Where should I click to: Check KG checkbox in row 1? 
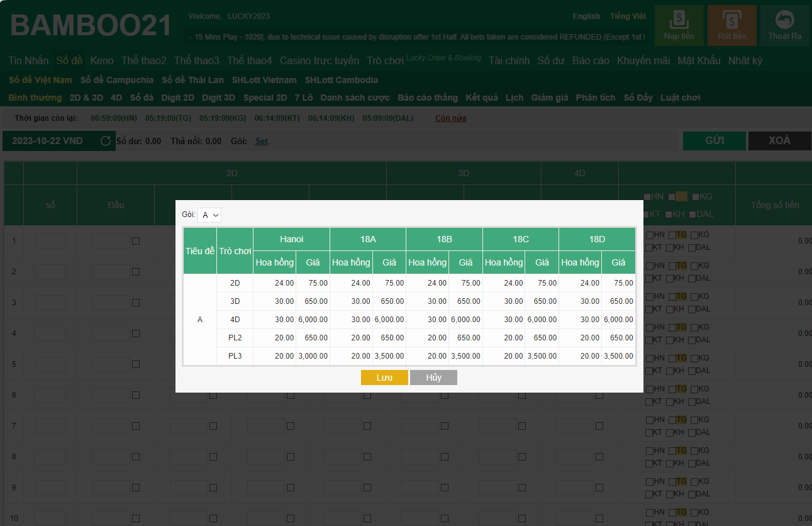694,235
